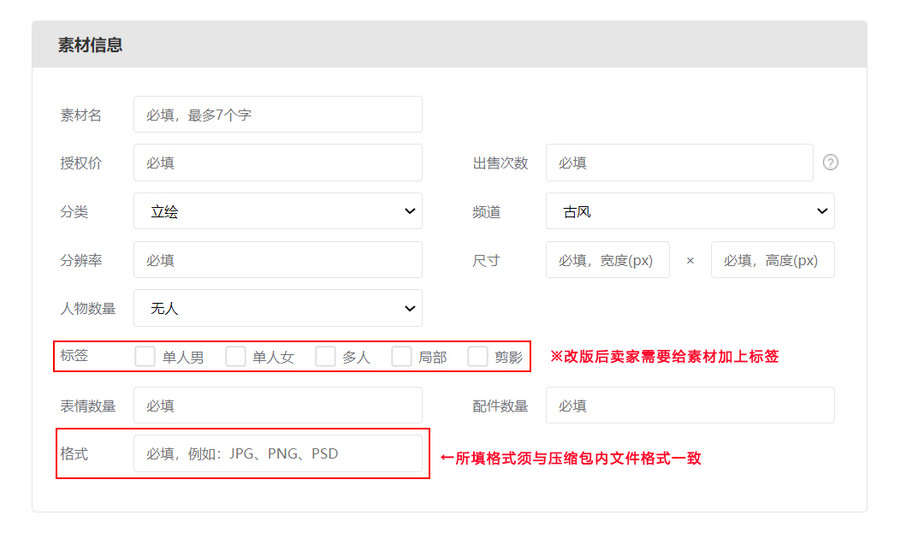Open the 分类 dropdown showing 立绘
Image resolution: width=900 pixels, height=533 pixels.
click(277, 211)
